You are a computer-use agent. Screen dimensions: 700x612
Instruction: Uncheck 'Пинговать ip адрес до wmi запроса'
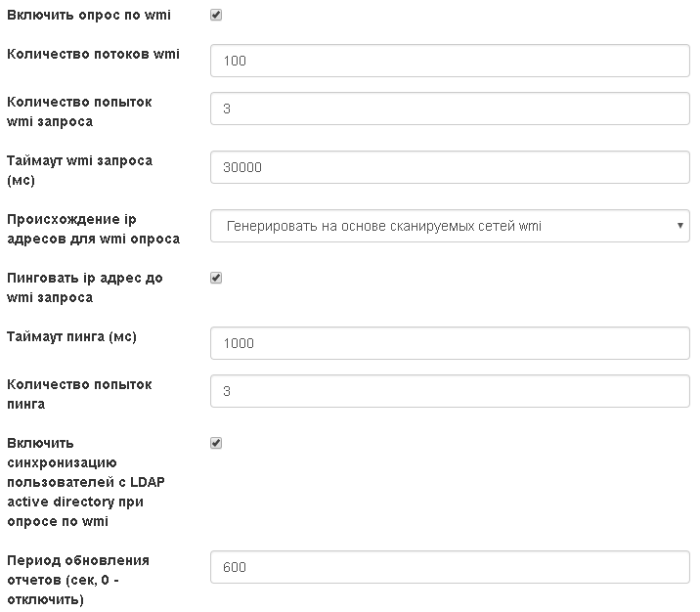pyautogui.click(x=216, y=278)
